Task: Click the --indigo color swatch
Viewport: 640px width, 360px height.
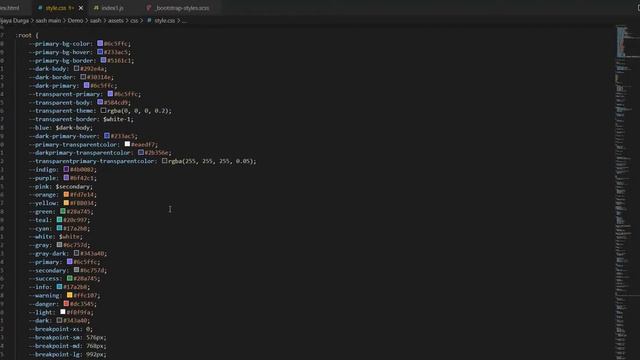Action: pyautogui.click(x=66, y=169)
